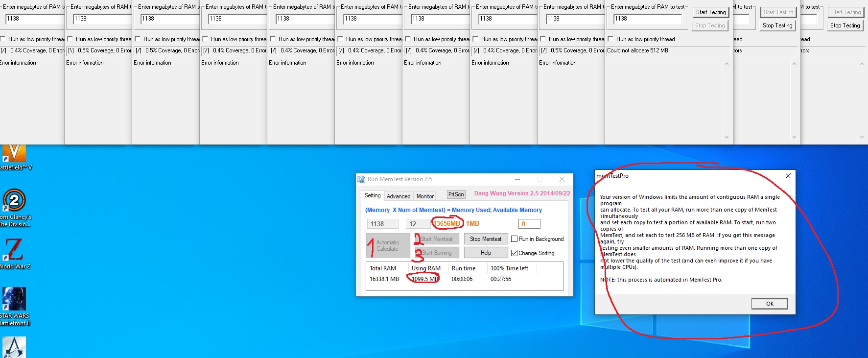Image resolution: width=868 pixels, height=358 pixels.
Task: Click the 16338.1 MB Total RAM value
Action: coord(384,279)
